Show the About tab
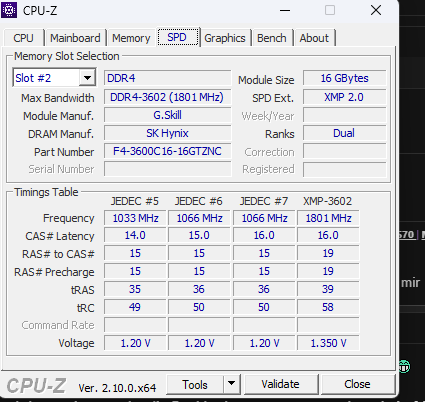Image resolution: width=425 pixels, height=402 pixels. click(x=314, y=38)
